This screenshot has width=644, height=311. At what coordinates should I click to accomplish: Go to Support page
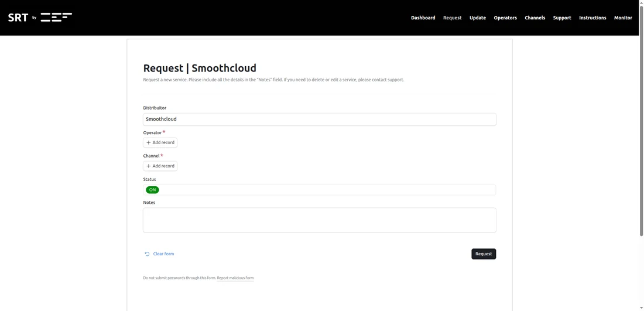[x=562, y=18]
